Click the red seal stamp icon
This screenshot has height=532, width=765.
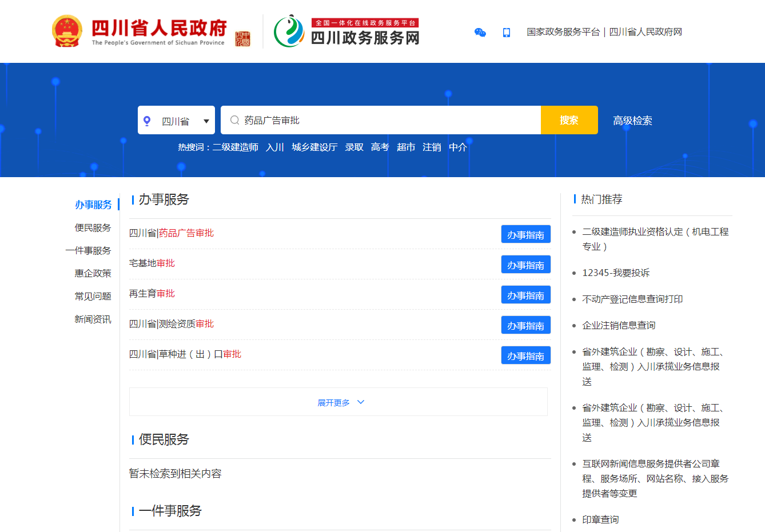point(242,38)
